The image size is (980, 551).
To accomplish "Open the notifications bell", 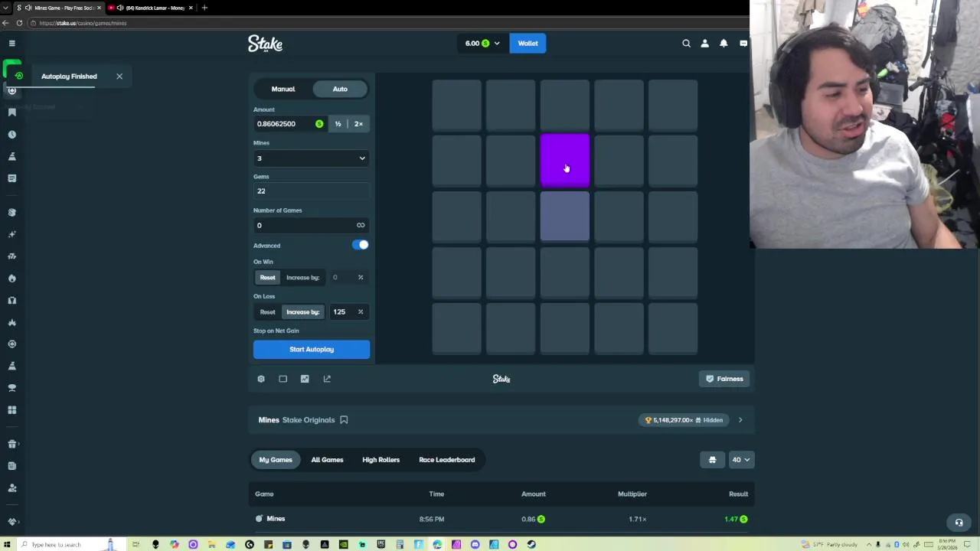I will click(x=724, y=44).
